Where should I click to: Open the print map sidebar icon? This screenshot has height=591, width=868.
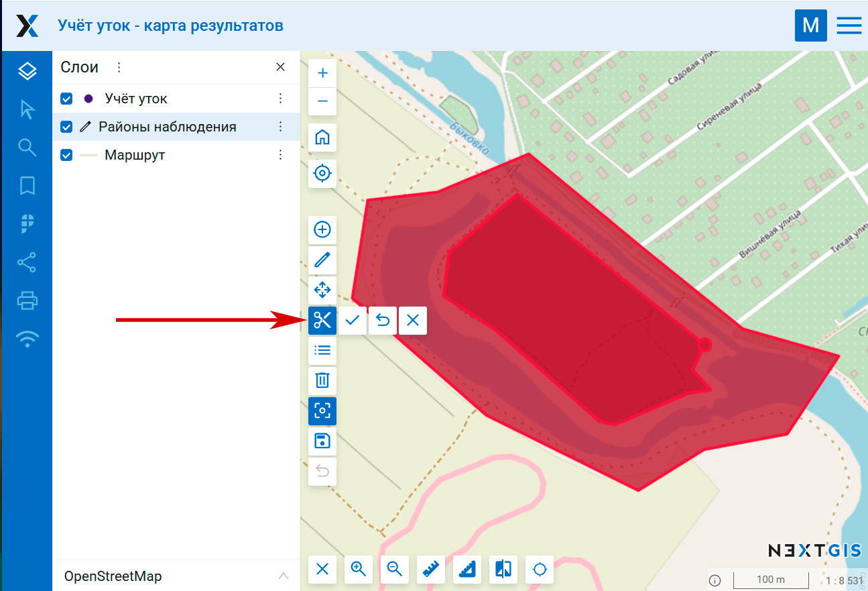27,301
